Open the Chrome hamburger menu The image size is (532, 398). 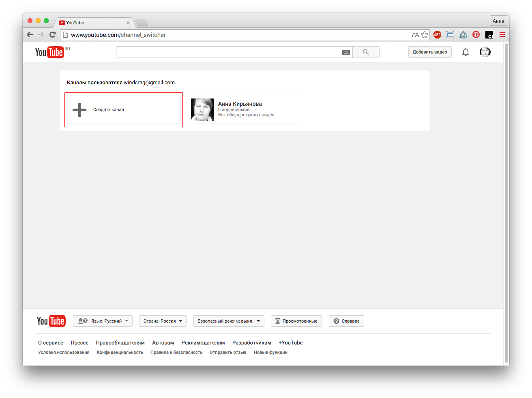(x=502, y=35)
